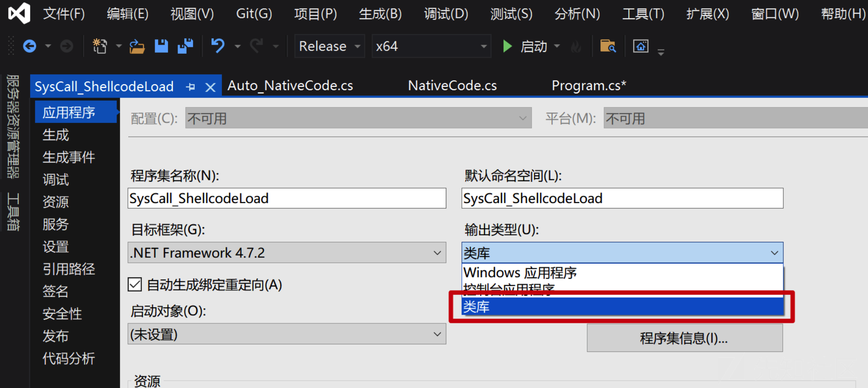Screen dimensions: 868x388
Task: Open the 调试(D) menu
Action: tap(446, 14)
